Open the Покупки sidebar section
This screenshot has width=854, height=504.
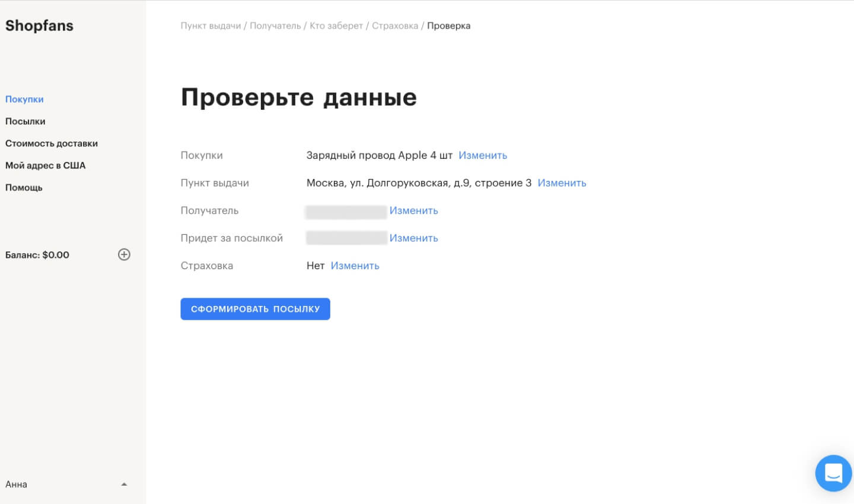click(x=24, y=99)
